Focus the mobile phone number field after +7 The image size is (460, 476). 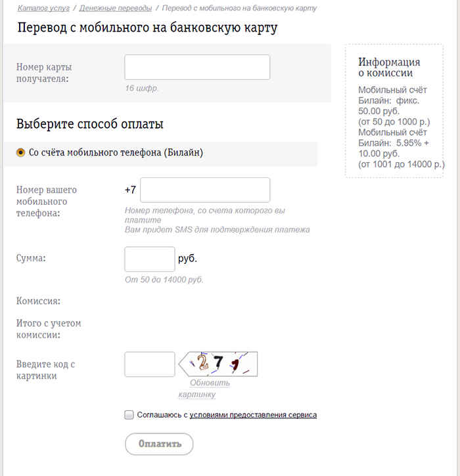(x=205, y=190)
